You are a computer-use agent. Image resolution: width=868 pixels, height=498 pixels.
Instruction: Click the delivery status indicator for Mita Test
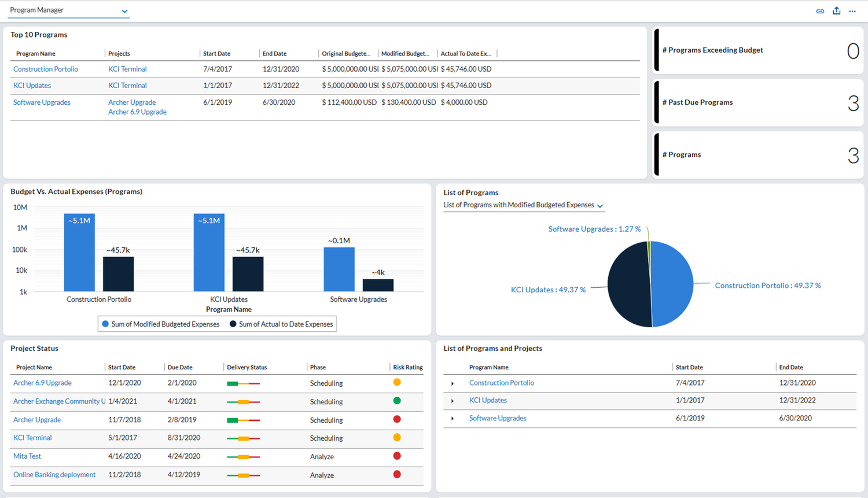(x=243, y=457)
